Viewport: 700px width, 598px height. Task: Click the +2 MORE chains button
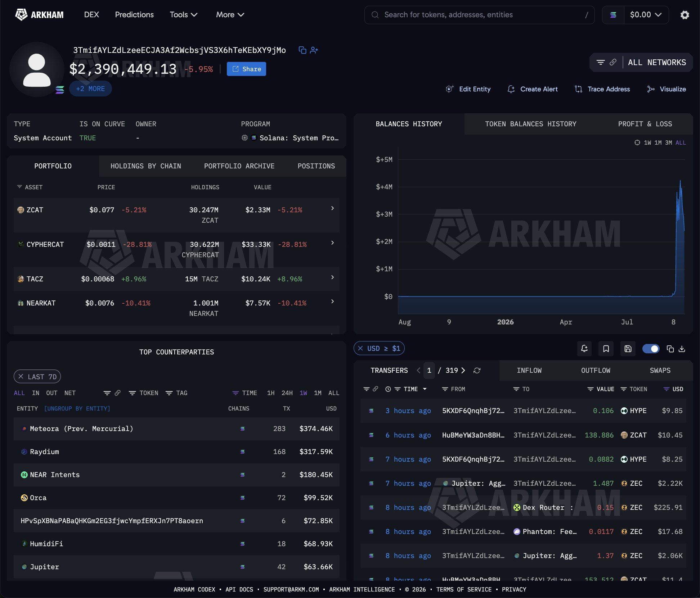tap(90, 89)
